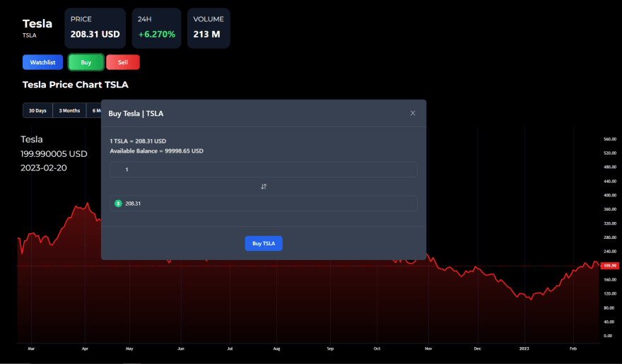This screenshot has height=364, width=622.
Task: Click the 2023 label on time axis
Action: coord(524,348)
